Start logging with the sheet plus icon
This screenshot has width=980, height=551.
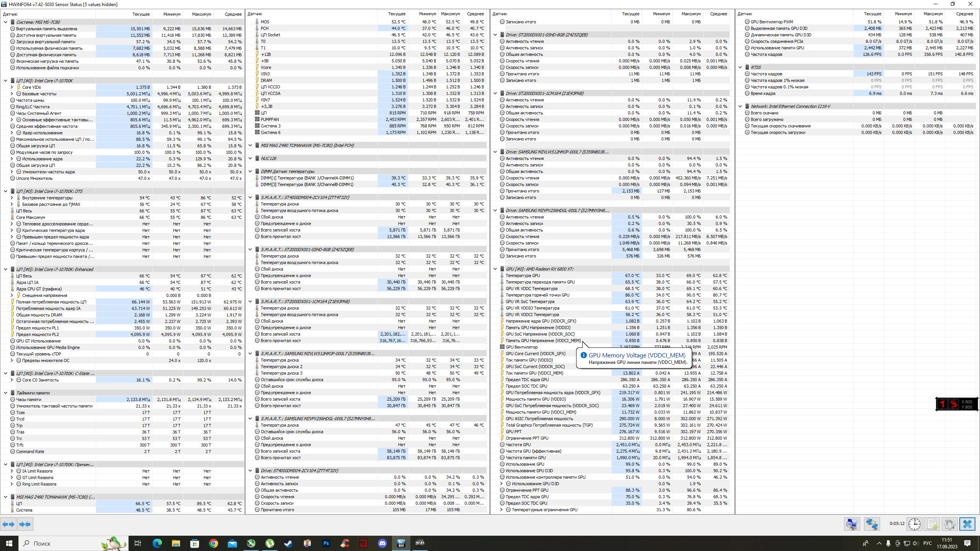932,524
